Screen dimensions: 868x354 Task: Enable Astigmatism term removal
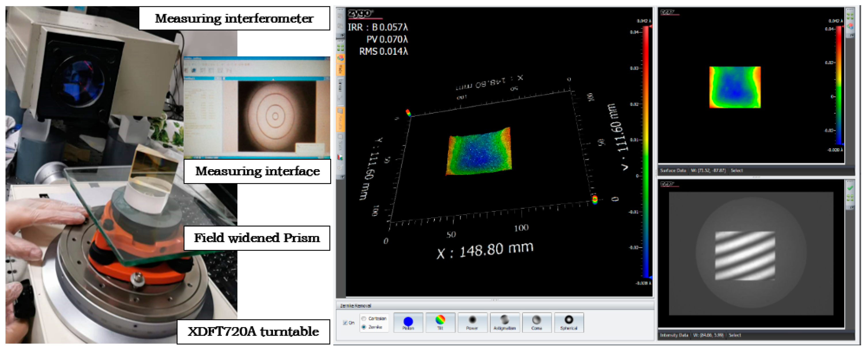(504, 322)
